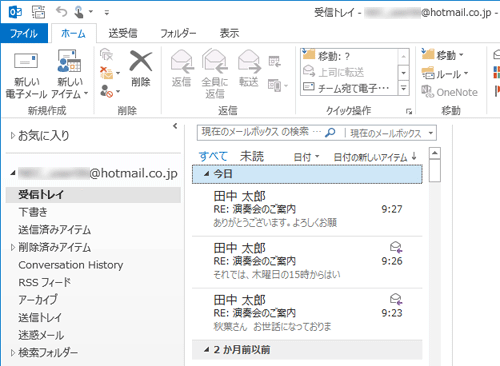Image resolution: width=500 pixels, height=366 pixels.
Task: Click the OneNote button
Action: [449, 92]
